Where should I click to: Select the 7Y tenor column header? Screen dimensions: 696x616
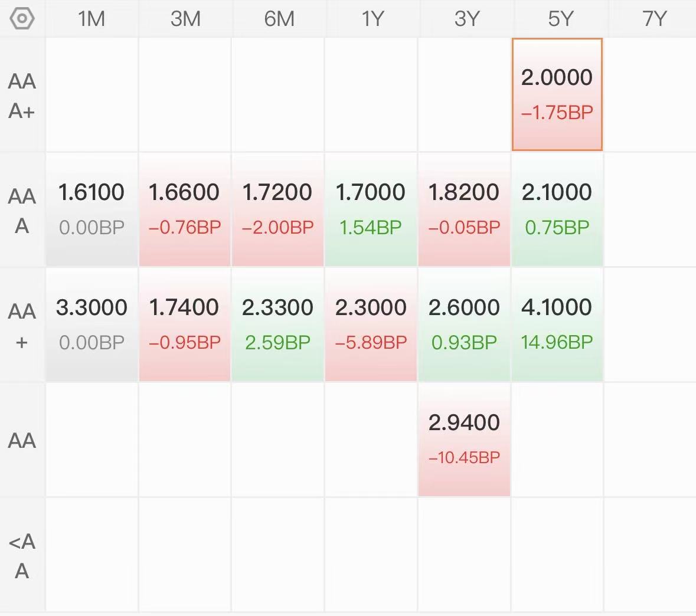(654, 19)
